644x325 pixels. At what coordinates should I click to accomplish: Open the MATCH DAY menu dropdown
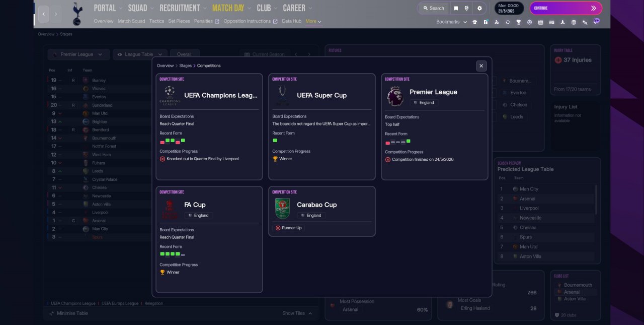[231, 8]
